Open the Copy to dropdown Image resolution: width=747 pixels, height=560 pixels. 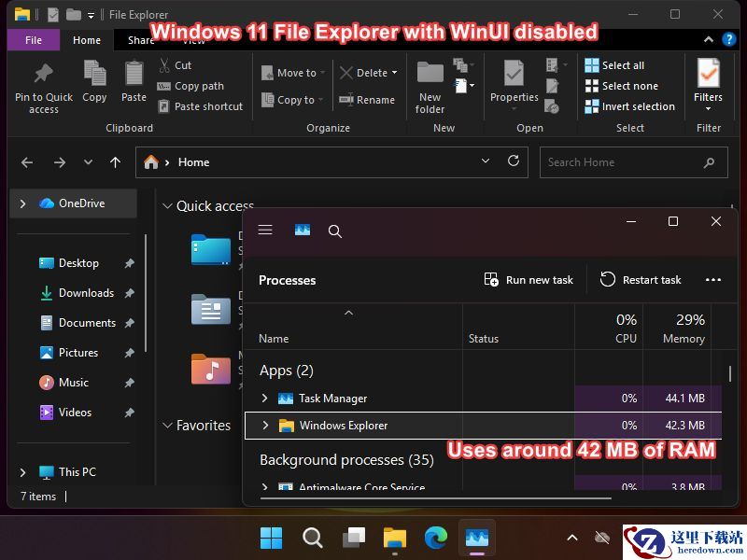[292, 100]
